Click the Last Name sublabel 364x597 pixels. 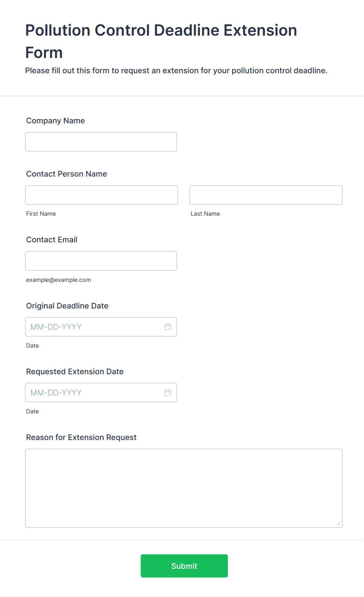[205, 214]
